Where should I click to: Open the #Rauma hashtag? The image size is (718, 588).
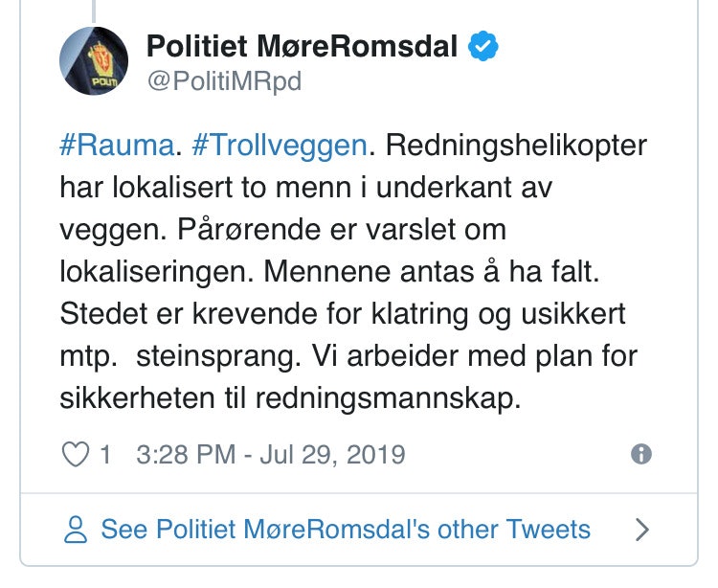pos(116,147)
